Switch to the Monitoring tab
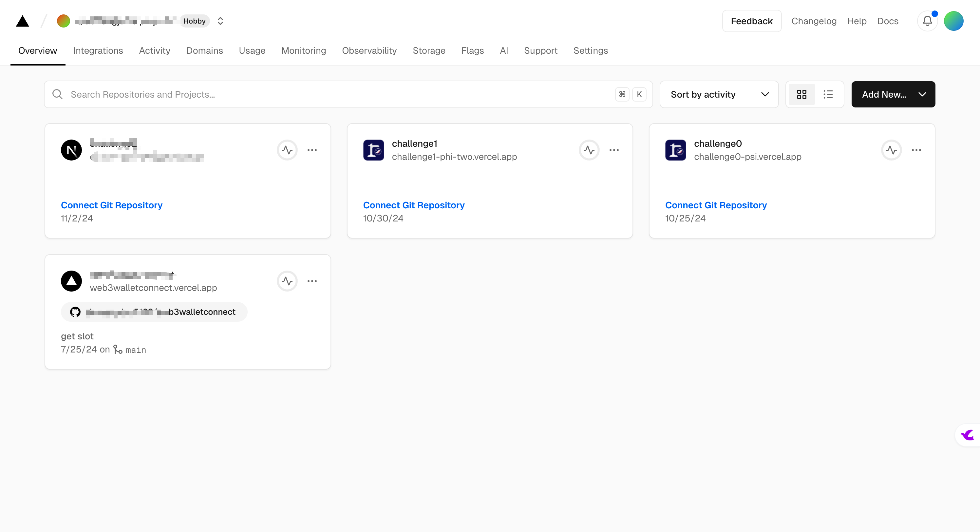This screenshot has height=532, width=980. 304,51
